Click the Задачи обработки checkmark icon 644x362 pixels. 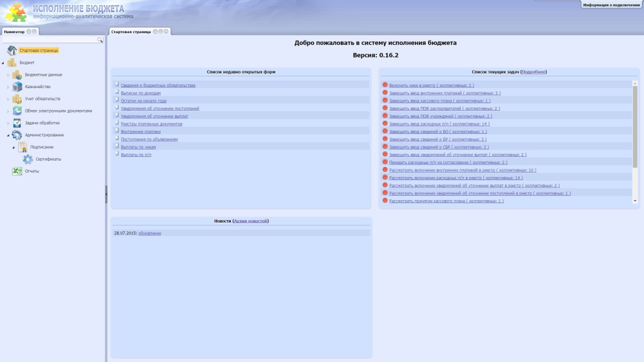17,123
